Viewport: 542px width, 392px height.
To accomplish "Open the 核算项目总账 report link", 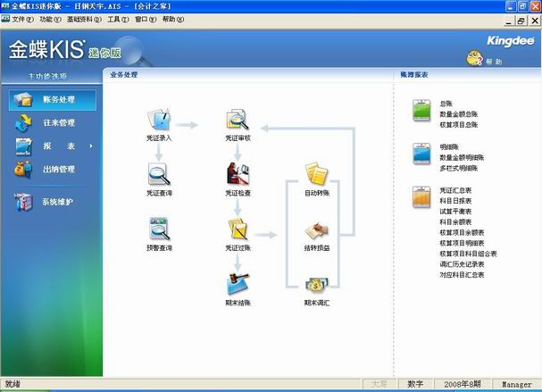I will tap(459, 125).
